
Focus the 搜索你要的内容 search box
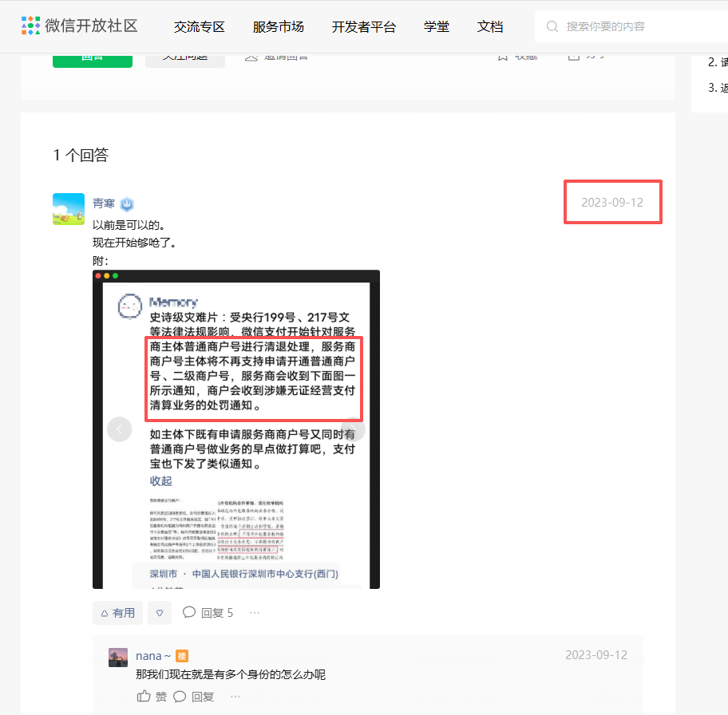(631, 26)
